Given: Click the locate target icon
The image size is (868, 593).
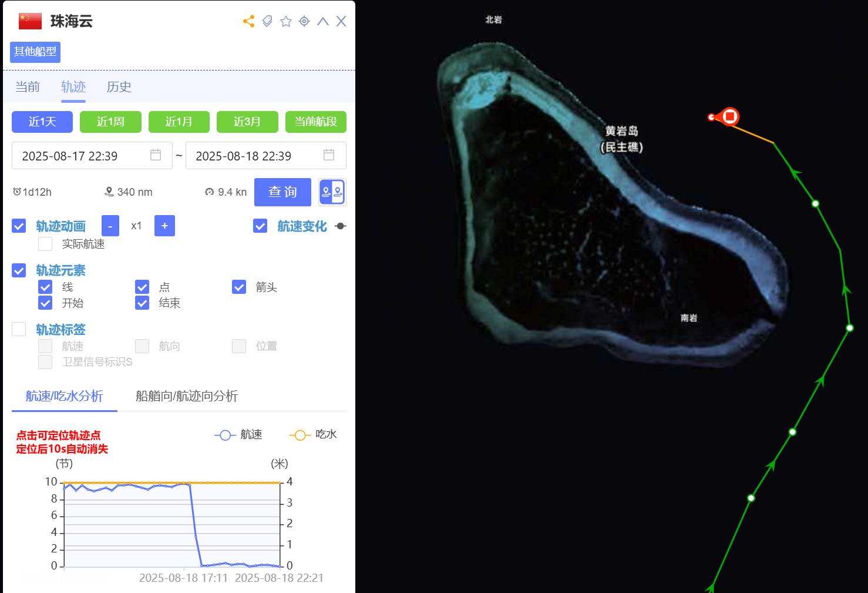Looking at the screenshot, I should click(x=304, y=22).
